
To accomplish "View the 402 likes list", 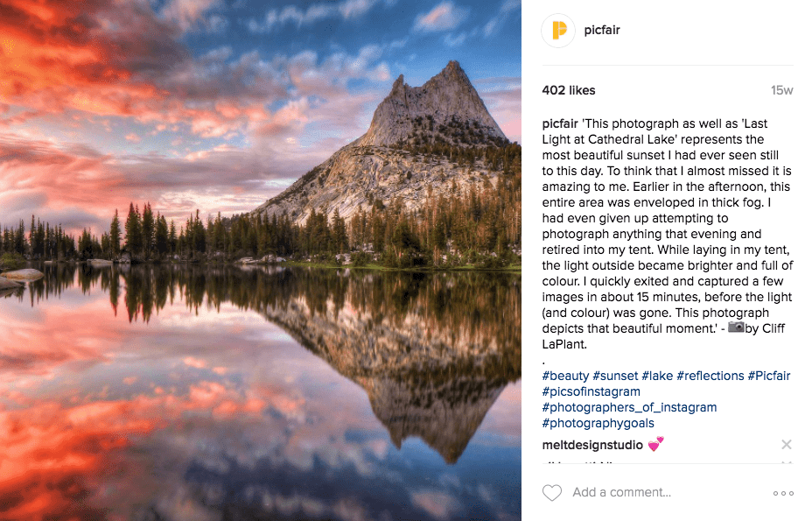I will tap(568, 90).
